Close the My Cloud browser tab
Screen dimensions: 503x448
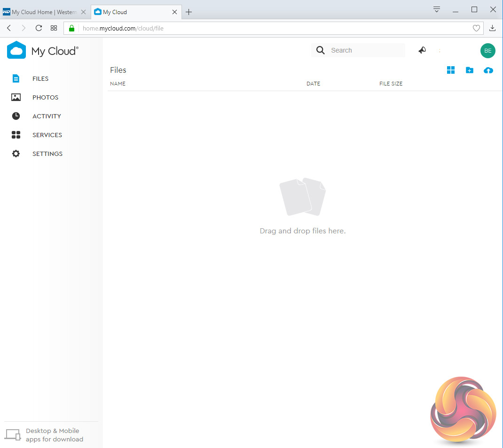click(x=174, y=12)
